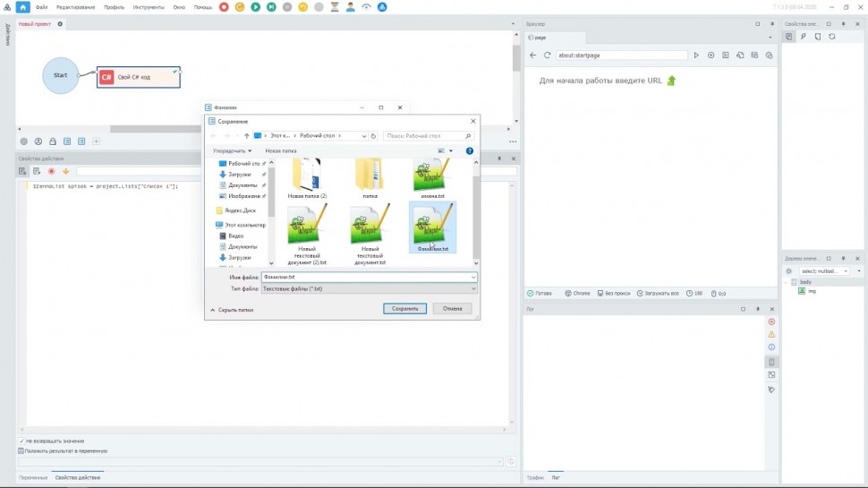Click the 'Сохранить' button
Screen dimensions: 868x488
(x=404, y=309)
